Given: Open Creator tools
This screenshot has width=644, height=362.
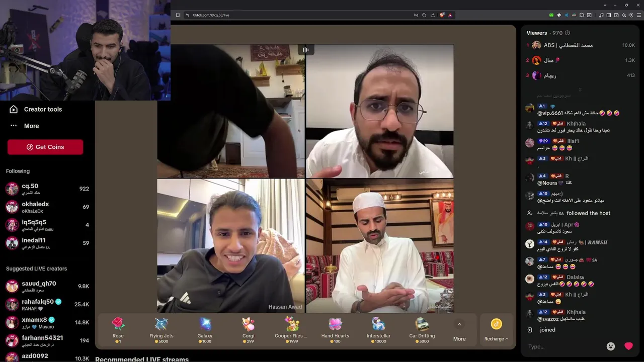Looking at the screenshot, I should [43, 109].
